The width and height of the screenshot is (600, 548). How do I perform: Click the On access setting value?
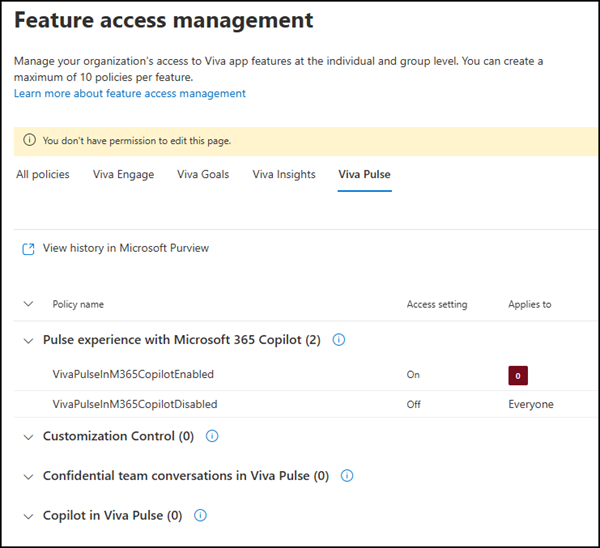(413, 374)
